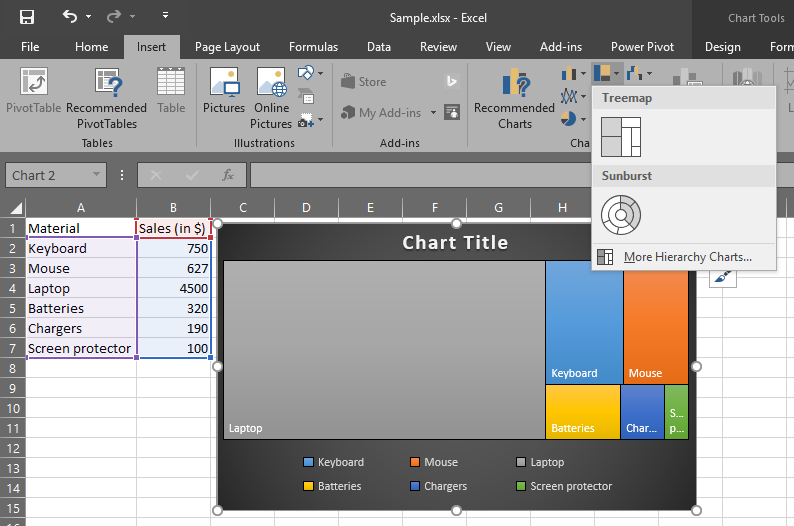Undo the last action
The height and width of the screenshot is (526, 794).
(x=70, y=17)
